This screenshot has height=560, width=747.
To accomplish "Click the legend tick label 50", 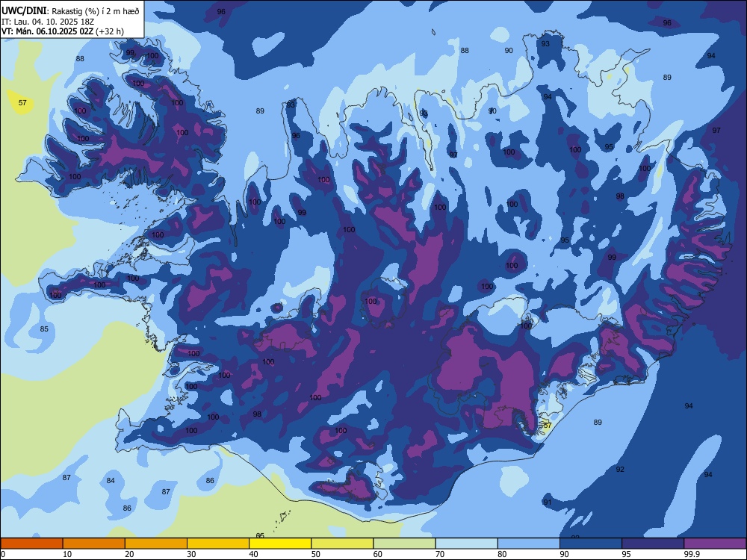I will [315, 554].
